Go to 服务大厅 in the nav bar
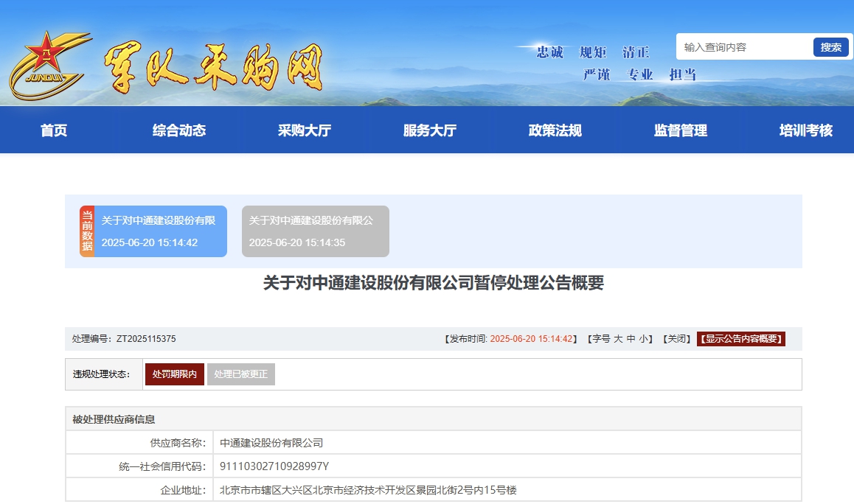The height and width of the screenshot is (504, 854). [x=430, y=130]
